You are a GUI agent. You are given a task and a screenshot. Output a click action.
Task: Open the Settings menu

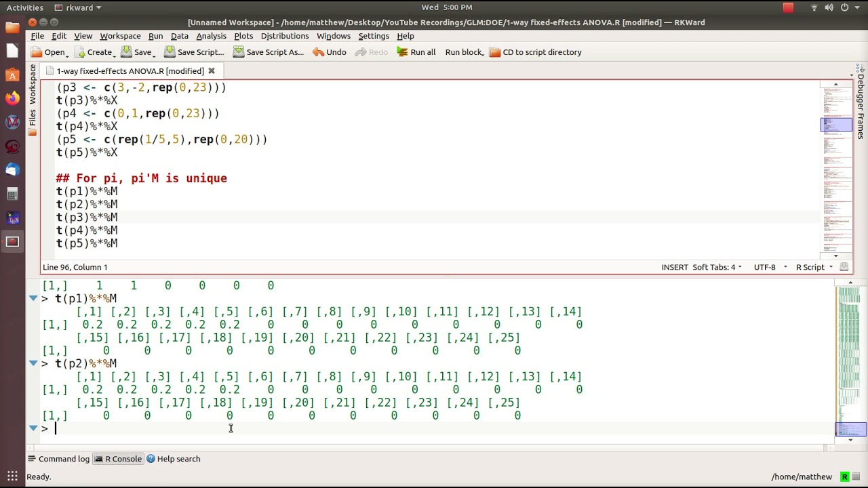pos(374,36)
